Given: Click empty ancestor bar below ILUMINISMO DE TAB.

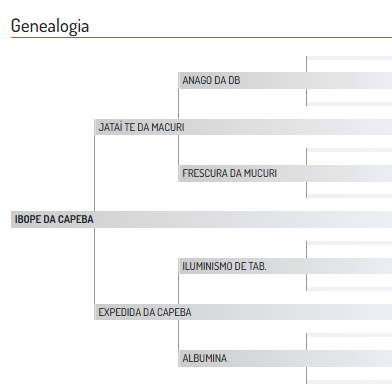Looking at the screenshot, I should [349, 289].
